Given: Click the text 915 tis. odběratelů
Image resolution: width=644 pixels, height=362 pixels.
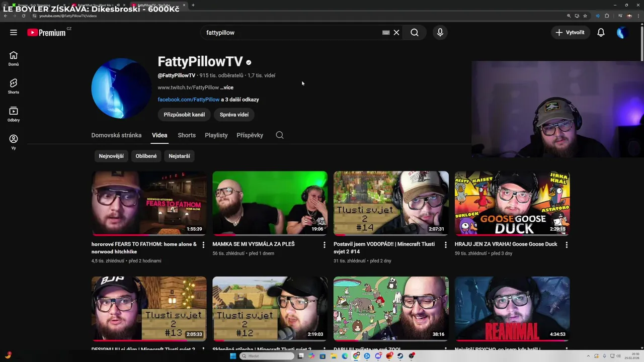Looking at the screenshot, I should (x=221, y=75).
